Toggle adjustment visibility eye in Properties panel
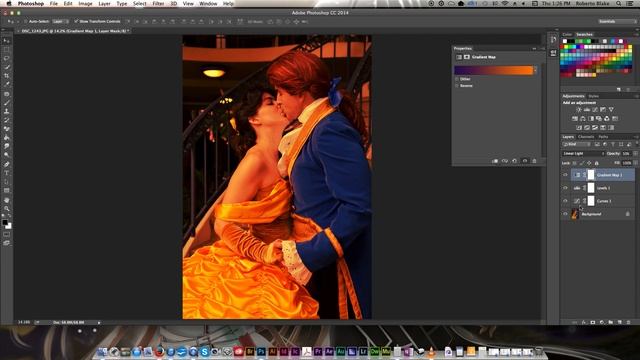The image size is (640, 360). coord(524,161)
